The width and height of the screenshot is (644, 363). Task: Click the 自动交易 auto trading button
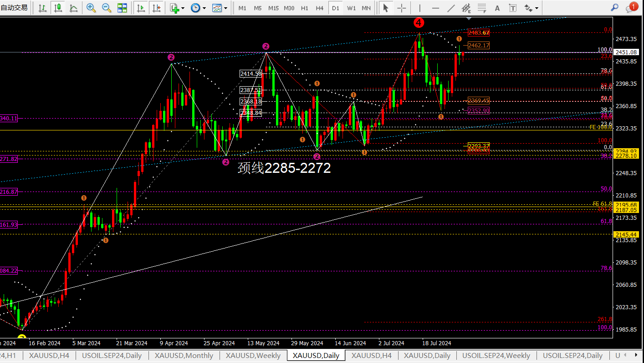point(15,8)
